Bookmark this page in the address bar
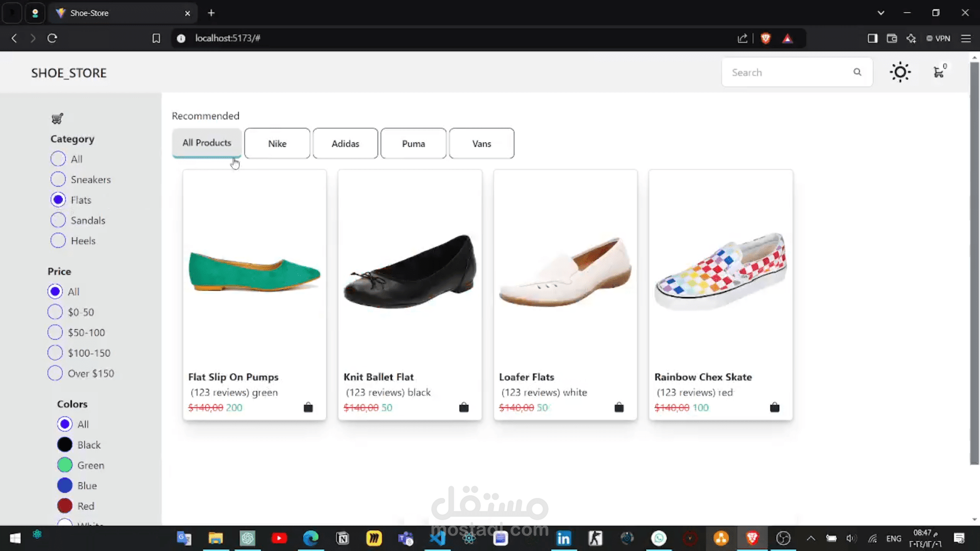Image resolution: width=980 pixels, height=551 pixels. [x=156, y=38]
